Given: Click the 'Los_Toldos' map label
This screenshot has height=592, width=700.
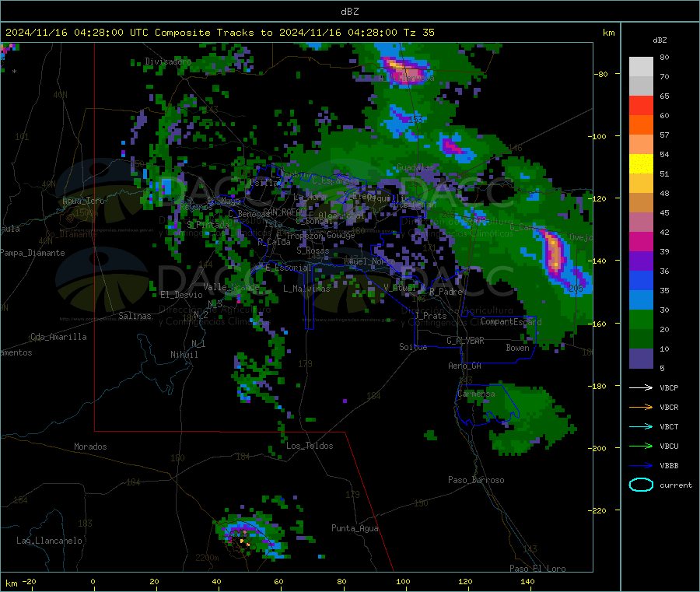Looking at the screenshot, I should tap(310, 446).
